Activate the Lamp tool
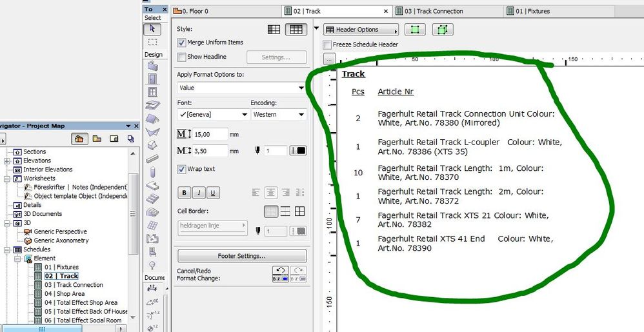 pos(152,265)
